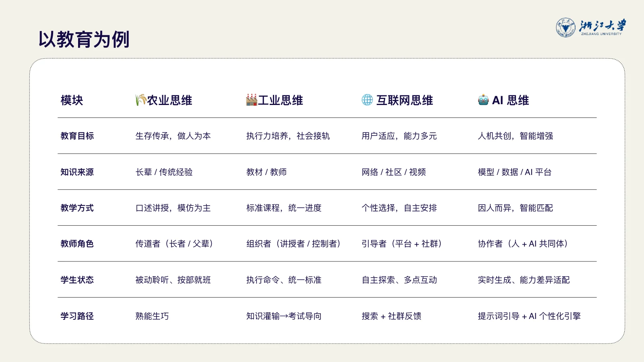Select the 学生状态 row label
Screen dimensions: 644x362
tap(77, 280)
